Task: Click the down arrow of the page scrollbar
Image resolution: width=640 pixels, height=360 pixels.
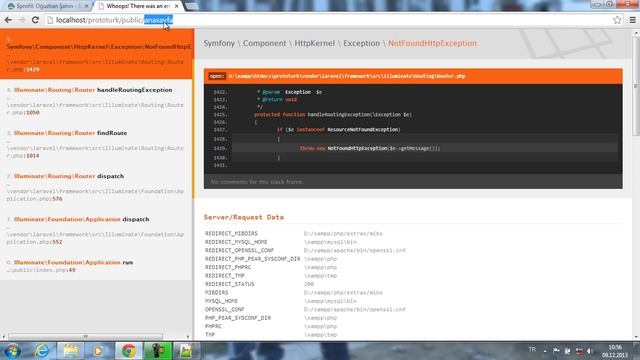Action: pos(636,337)
